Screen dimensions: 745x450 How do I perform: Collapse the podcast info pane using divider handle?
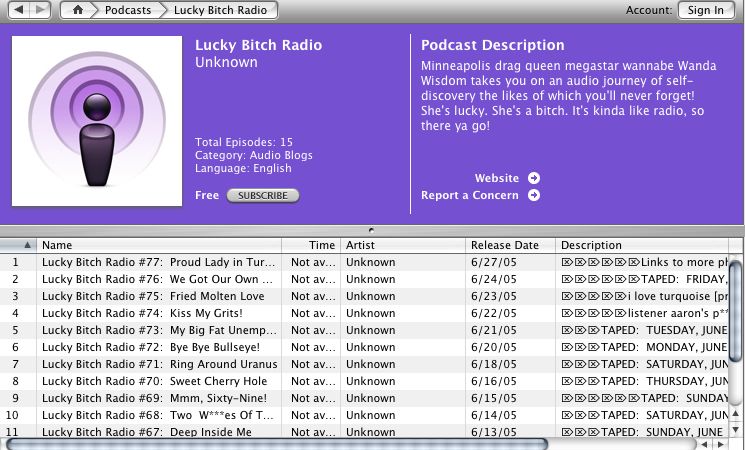(x=371, y=230)
